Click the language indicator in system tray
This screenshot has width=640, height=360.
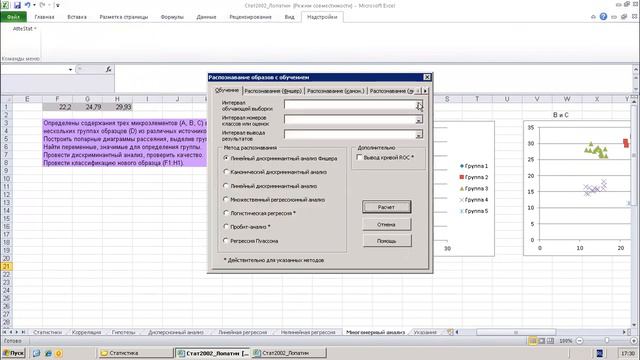click(x=600, y=353)
